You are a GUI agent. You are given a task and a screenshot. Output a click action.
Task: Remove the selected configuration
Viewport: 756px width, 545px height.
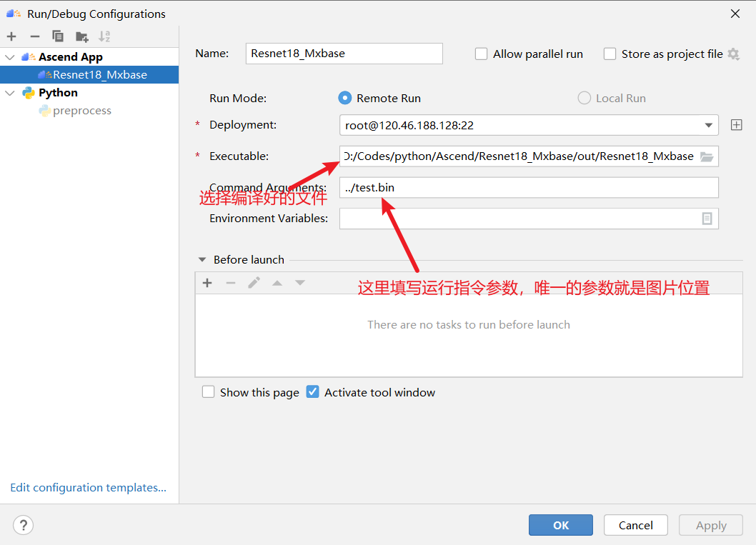[35, 36]
